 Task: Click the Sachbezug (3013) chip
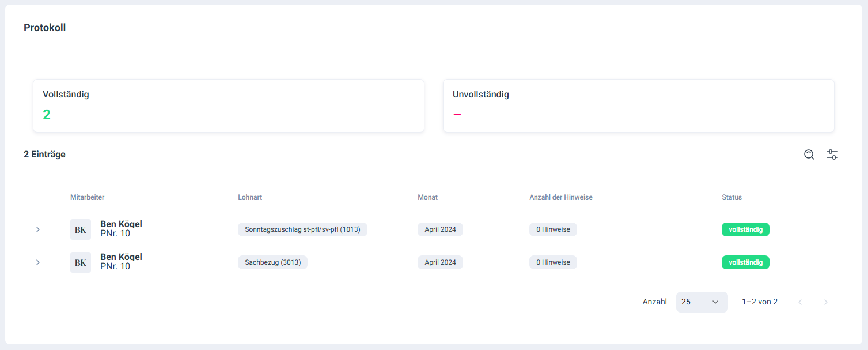(272, 262)
